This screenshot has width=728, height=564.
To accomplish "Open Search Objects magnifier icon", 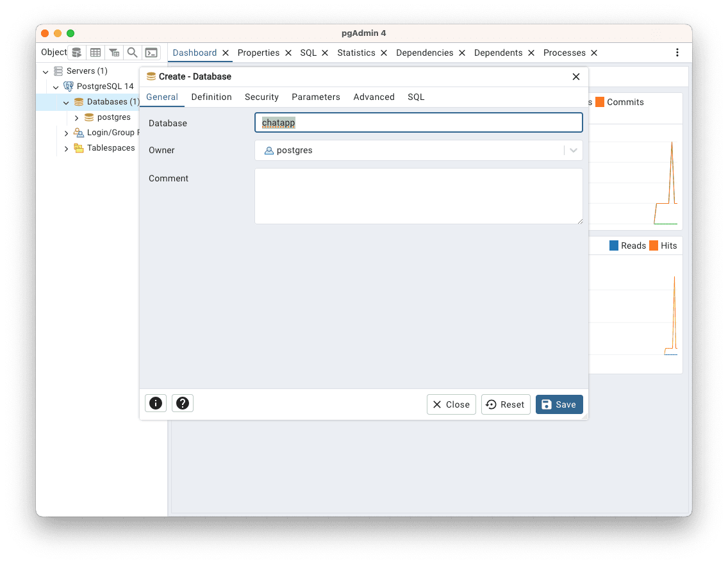I will coord(132,53).
